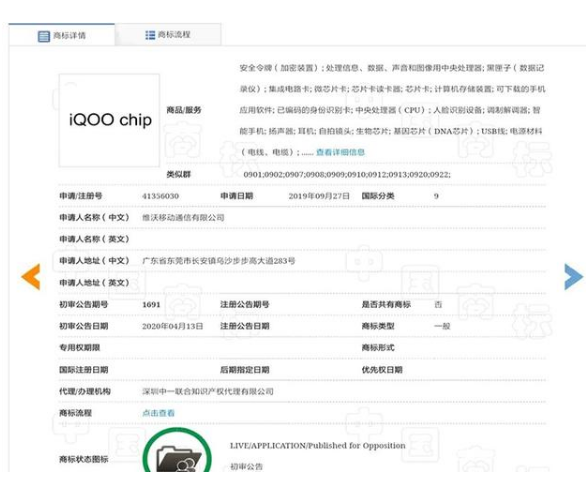586x478 pixels.
Task: Click the 专用权期限 label
Action: (80, 348)
